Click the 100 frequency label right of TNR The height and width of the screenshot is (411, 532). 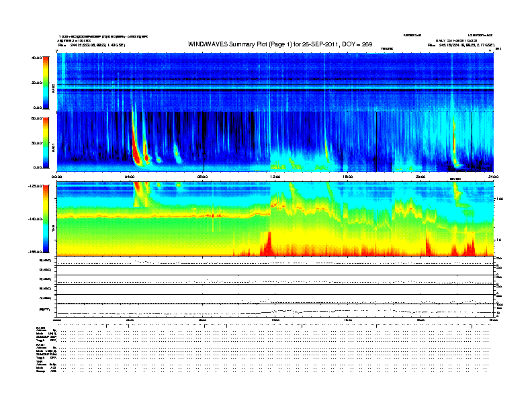[499, 199]
